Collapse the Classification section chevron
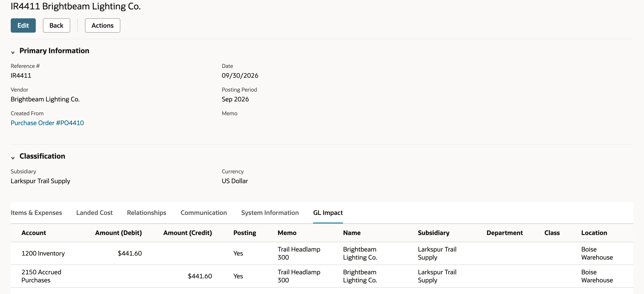Screen dimensions: 644x294 click(13, 158)
